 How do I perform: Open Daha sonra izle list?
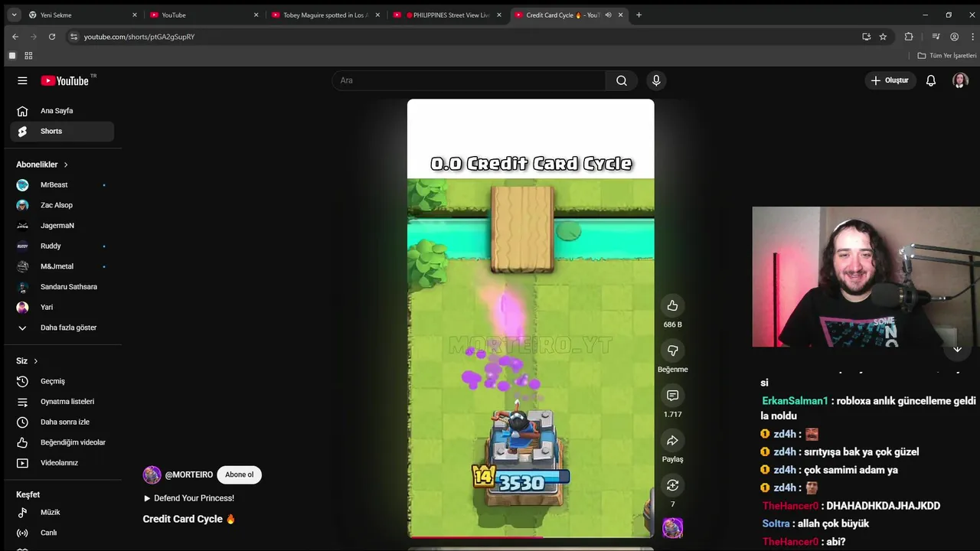tap(62, 422)
